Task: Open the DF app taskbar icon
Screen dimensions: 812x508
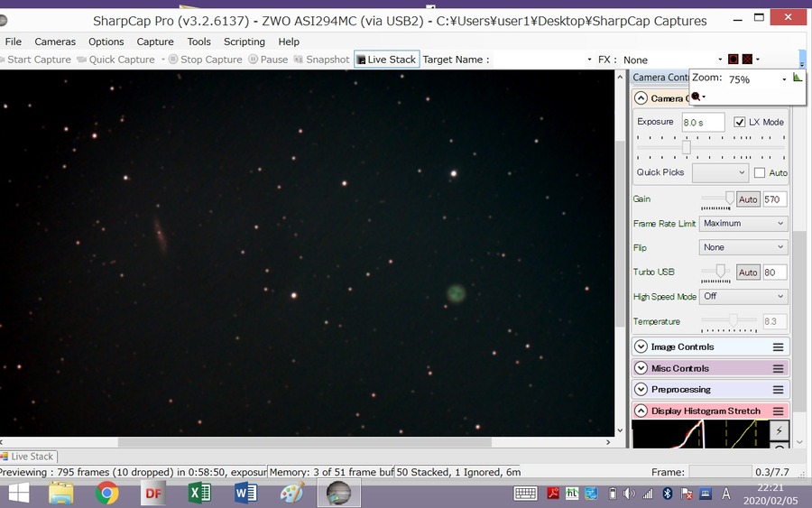Action: [153, 493]
